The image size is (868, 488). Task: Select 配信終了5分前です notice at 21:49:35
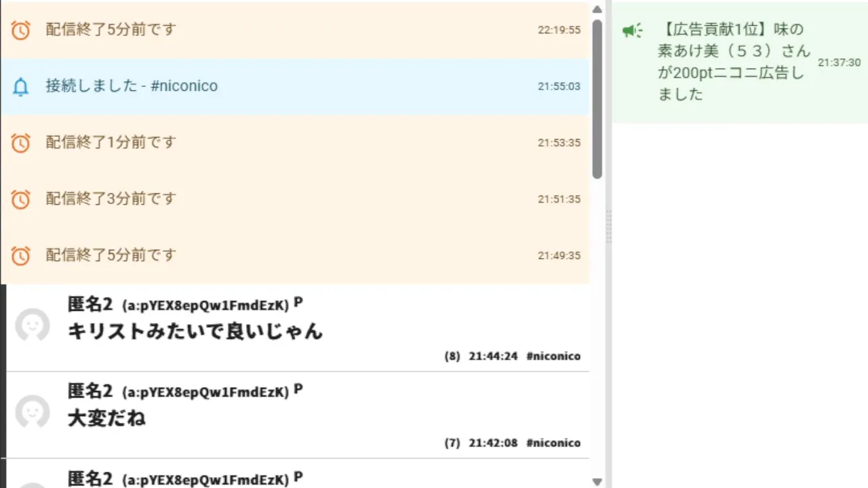coord(295,256)
